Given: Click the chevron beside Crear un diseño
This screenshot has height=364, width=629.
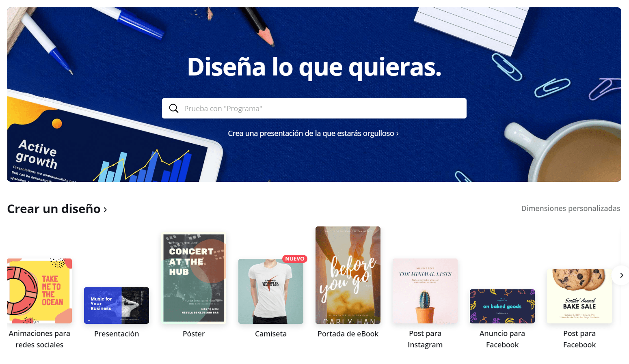Looking at the screenshot, I should 105,209.
